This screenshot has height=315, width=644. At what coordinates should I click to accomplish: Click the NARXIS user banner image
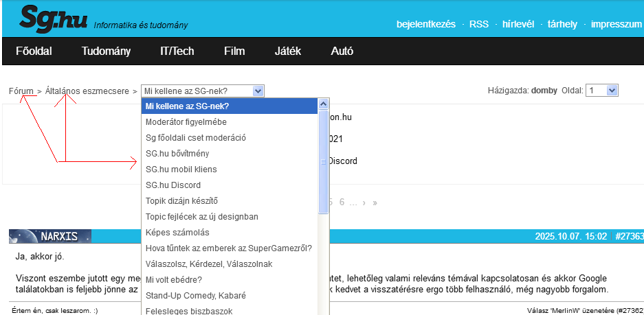(50, 236)
